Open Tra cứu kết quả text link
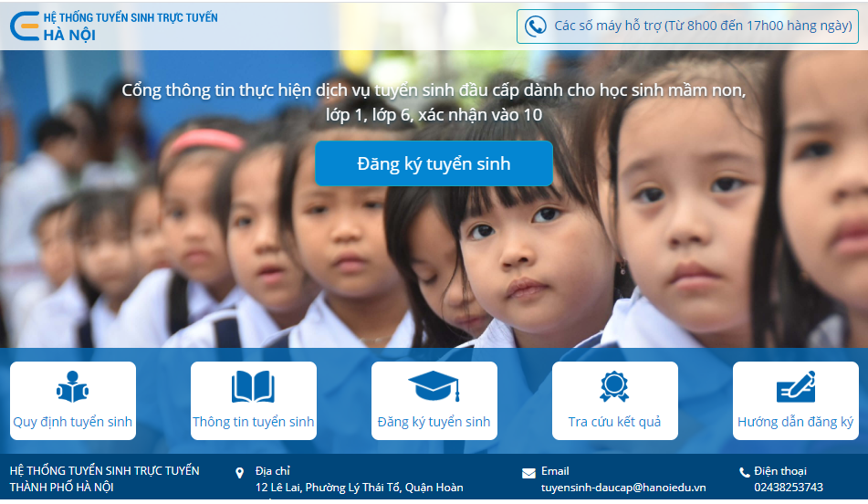 [x=614, y=422]
